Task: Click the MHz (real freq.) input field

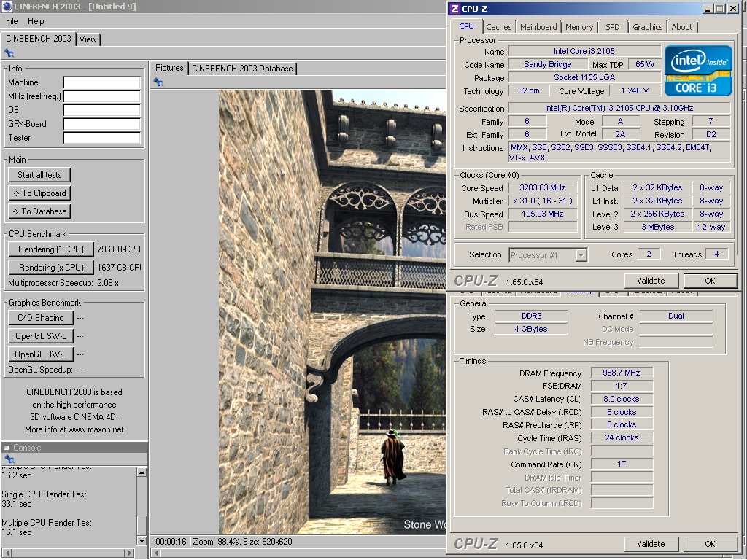Action: click(x=102, y=96)
